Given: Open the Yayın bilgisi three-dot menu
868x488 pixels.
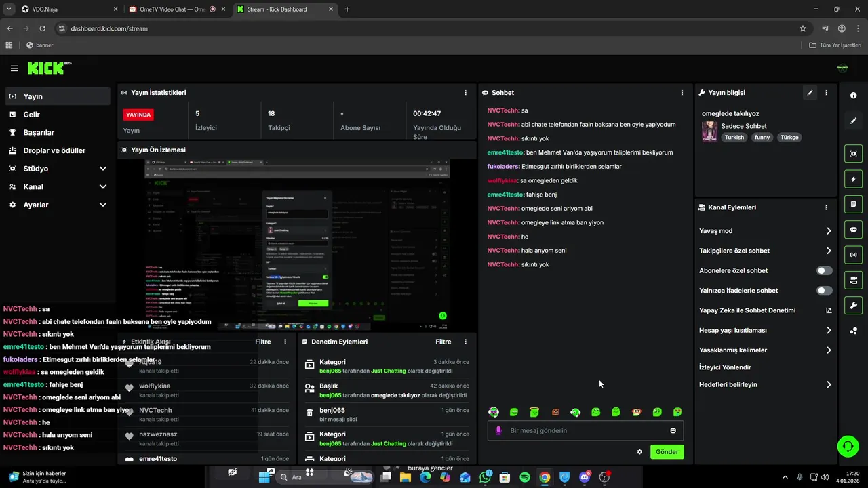Looking at the screenshot, I should [x=826, y=93].
